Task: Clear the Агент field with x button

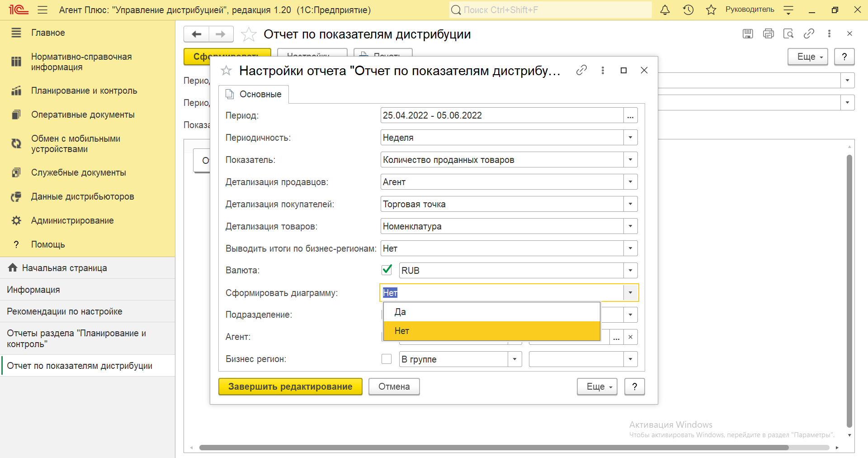Action: (630, 337)
